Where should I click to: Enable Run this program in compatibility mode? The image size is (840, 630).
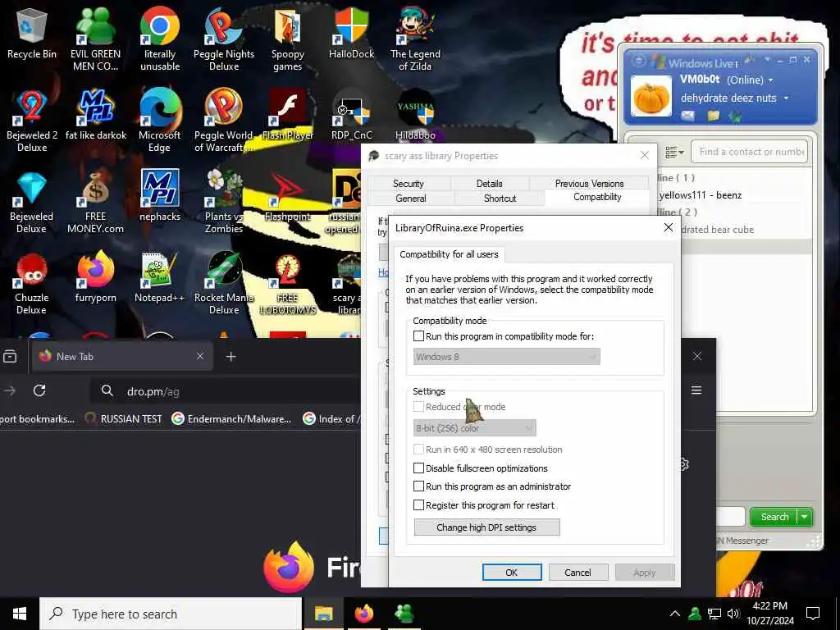pyautogui.click(x=419, y=336)
